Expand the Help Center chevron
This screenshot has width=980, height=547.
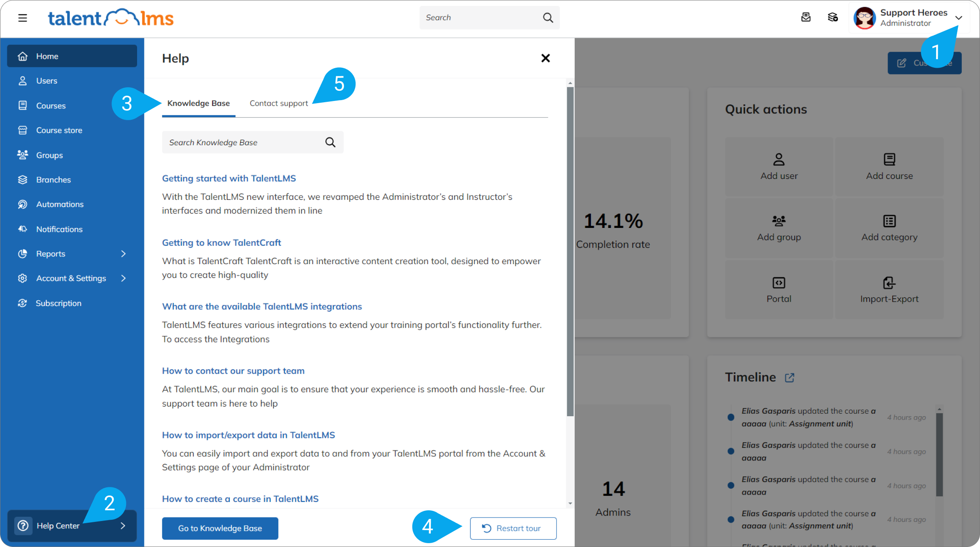click(123, 526)
